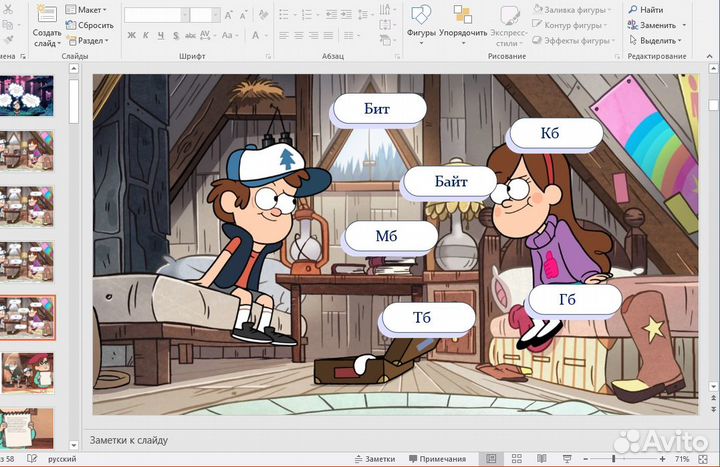Select the Байт button shape on slide
720x467 pixels.
point(450,182)
